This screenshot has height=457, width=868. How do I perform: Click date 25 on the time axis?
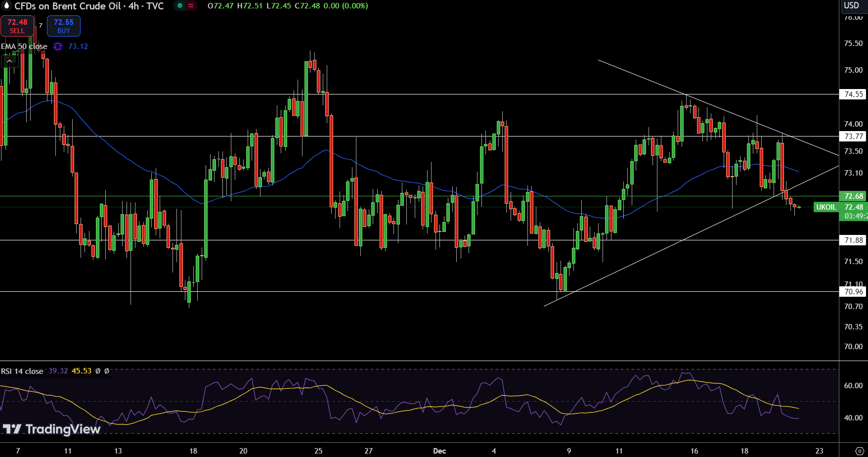318,451
